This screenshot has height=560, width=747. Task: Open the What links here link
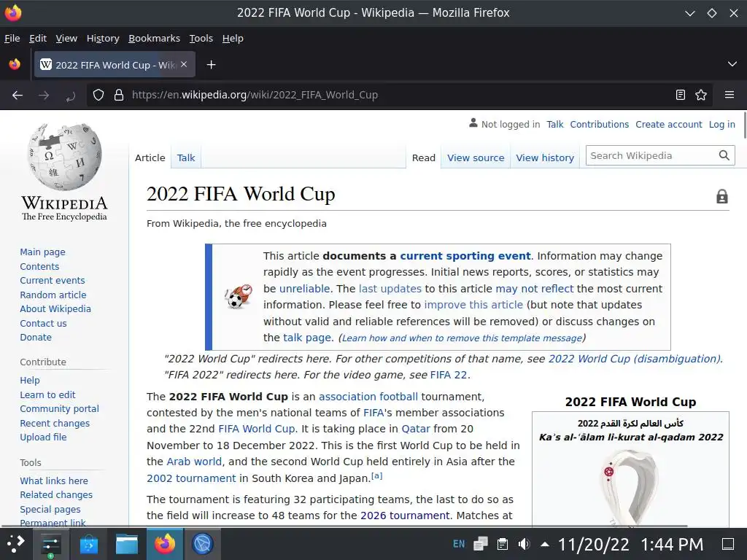click(54, 481)
